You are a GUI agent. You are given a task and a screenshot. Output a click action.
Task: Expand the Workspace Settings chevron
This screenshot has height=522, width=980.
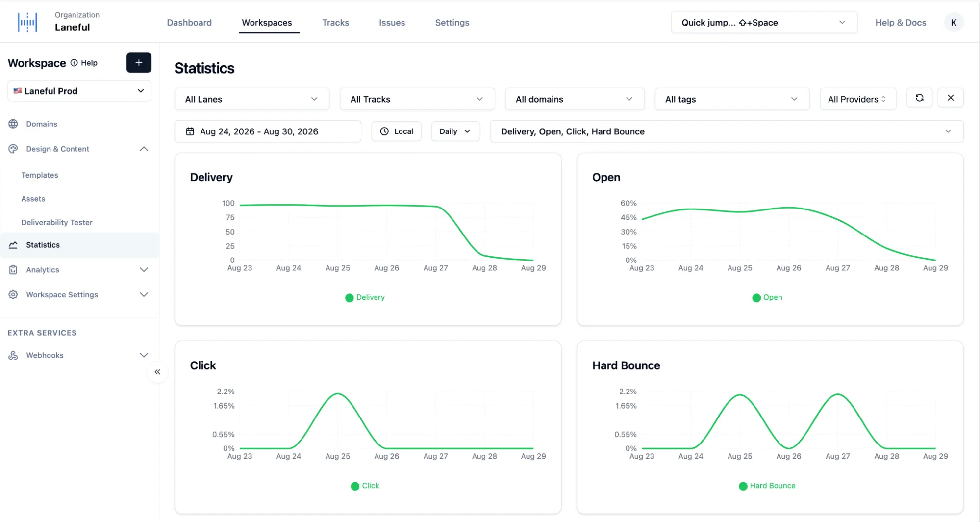coord(144,295)
